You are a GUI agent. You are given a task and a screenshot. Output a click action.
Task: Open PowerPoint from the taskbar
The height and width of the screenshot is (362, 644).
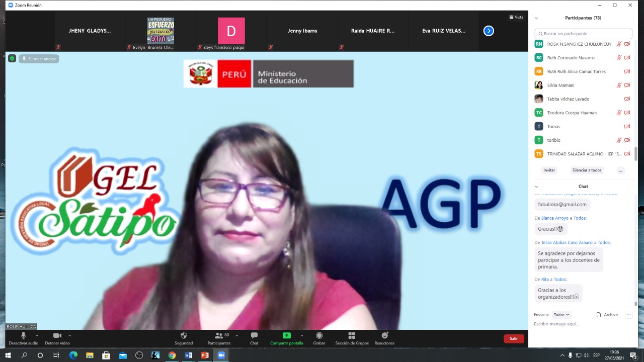[205, 355]
